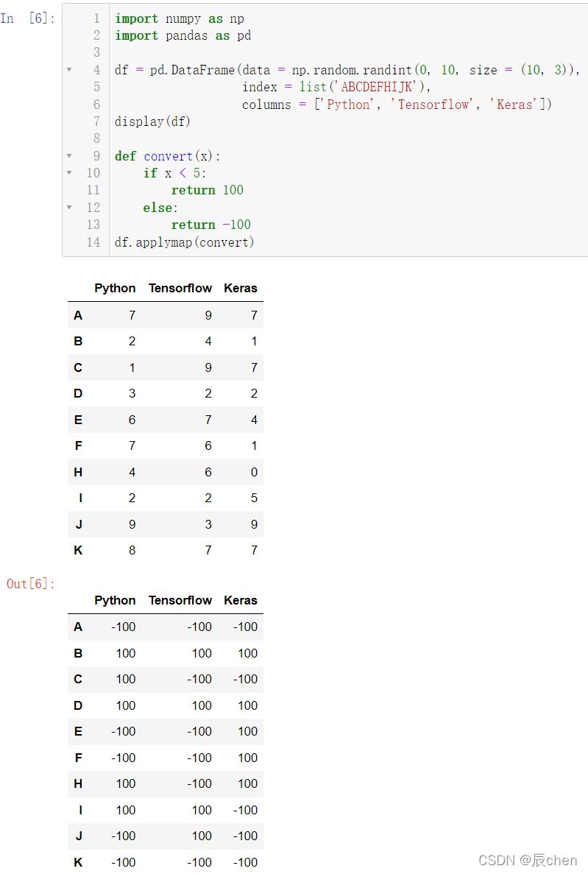Place cursor on 'import pandas as pd' line
The height and width of the screenshot is (874, 588).
tap(183, 35)
